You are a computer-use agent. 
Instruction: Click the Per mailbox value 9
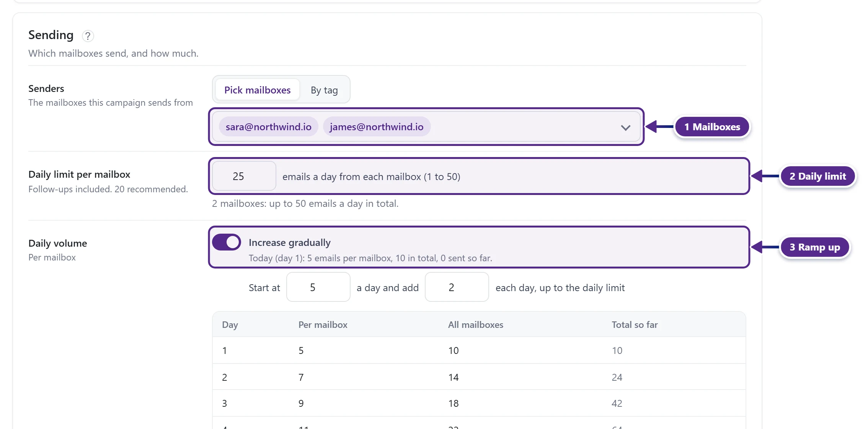click(301, 403)
